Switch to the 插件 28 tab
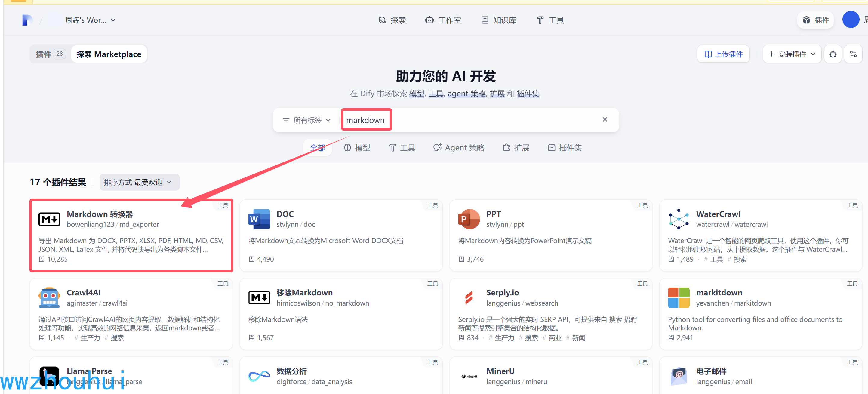This screenshot has width=868, height=394. click(50, 54)
